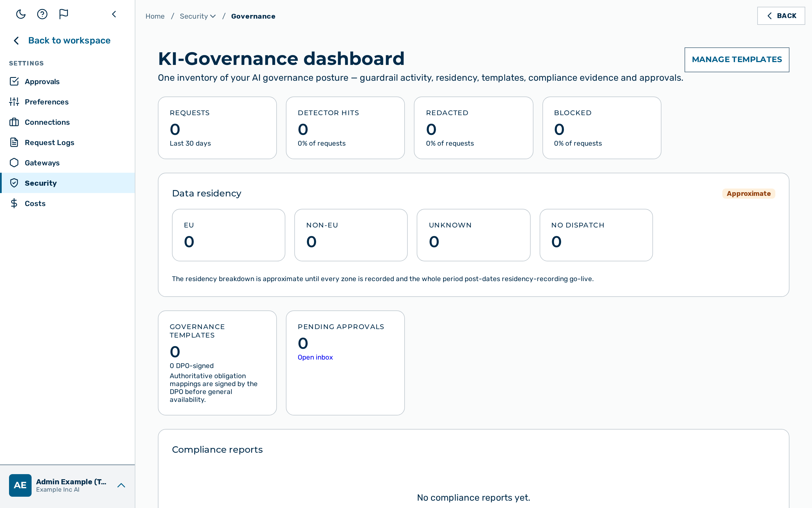Click the Approvals checkbox icon
The width and height of the screenshot is (812, 508).
(14, 81)
